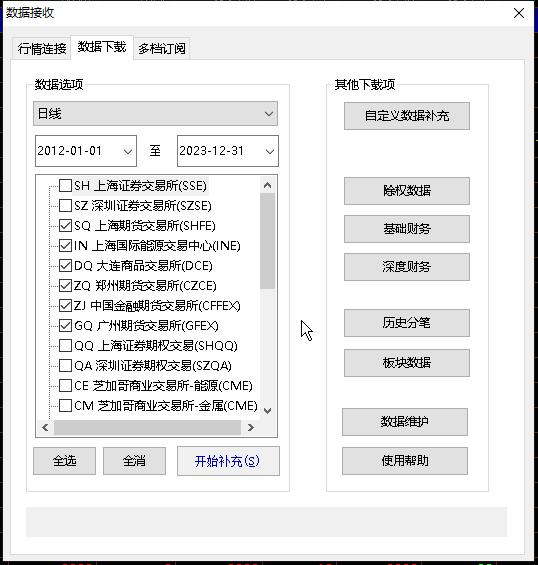Close the 数据接收 dialog

point(519,13)
